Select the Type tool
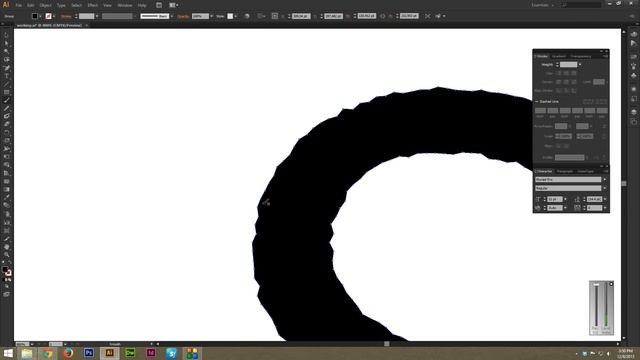This screenshot has width=640, height=360. click(7, 76)
